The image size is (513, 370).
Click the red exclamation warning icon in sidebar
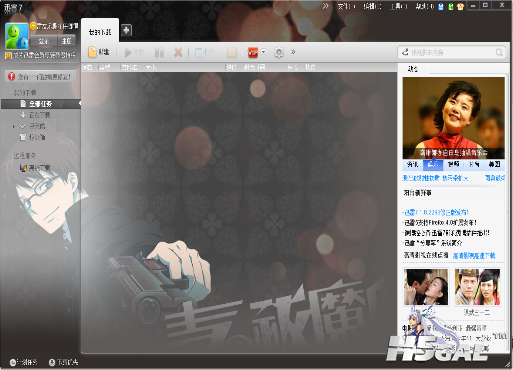[x=11, y=77]
